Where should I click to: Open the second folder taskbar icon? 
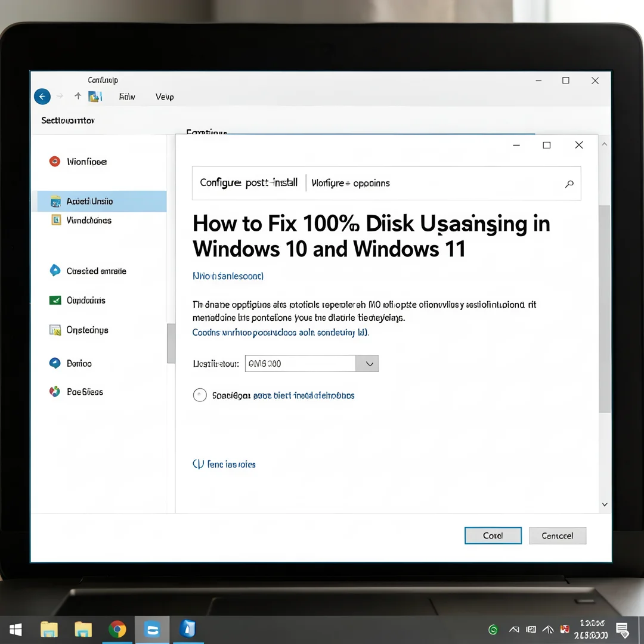83,629
